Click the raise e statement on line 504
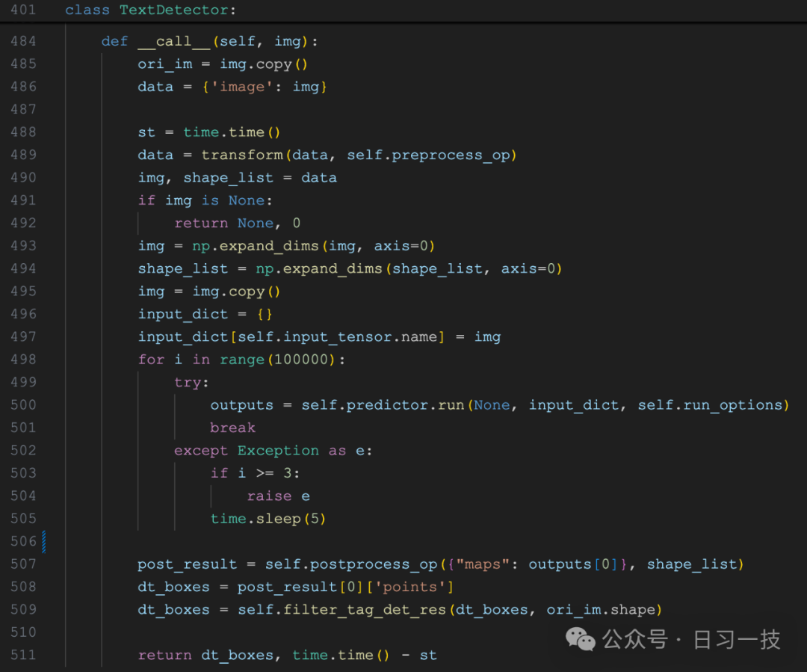Screen dimensions: 807x672 (279, 496)
